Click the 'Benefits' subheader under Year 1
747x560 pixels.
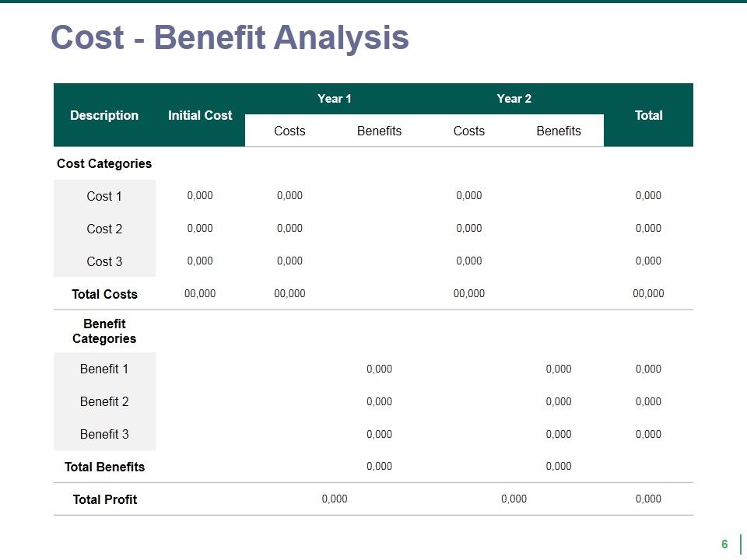click(x=379, y=131)
